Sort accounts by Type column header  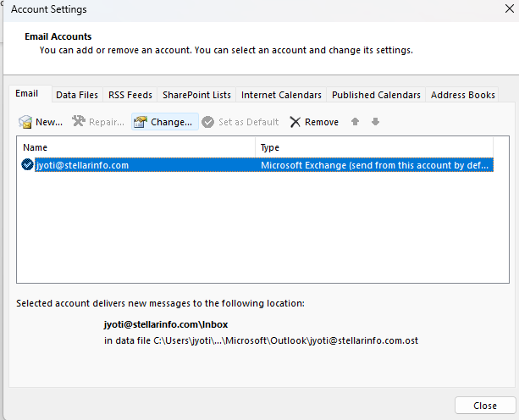pos(373,147)
